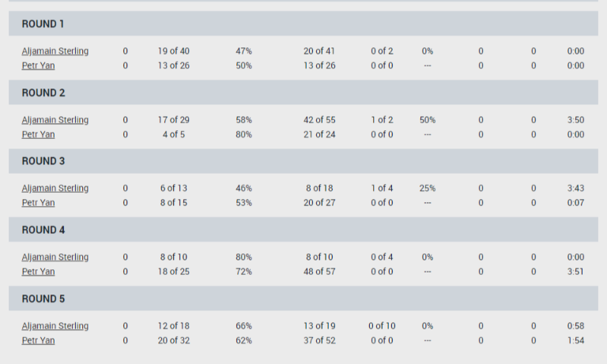Open Aljamain Sterling link in Round 3
This screenshot has height=364, width=607.
55,189
